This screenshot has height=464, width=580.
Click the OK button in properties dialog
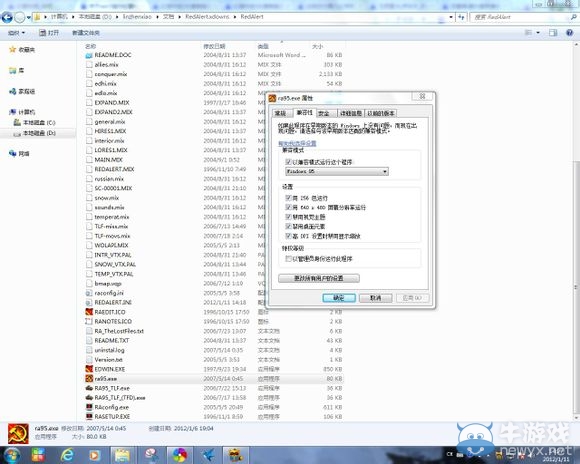(x=339, y=298)
